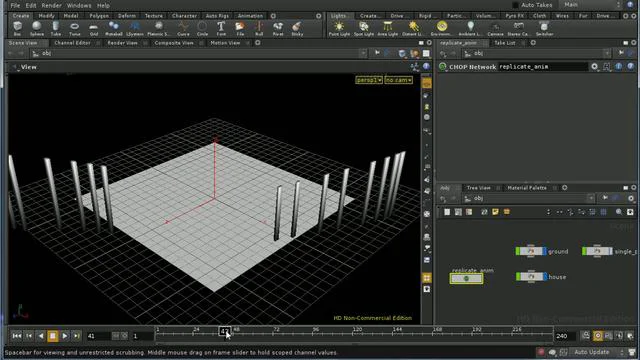Select the Grid shelf tool
The width and height of the screenshot is (640, 360).
click(x=94, y=29)
